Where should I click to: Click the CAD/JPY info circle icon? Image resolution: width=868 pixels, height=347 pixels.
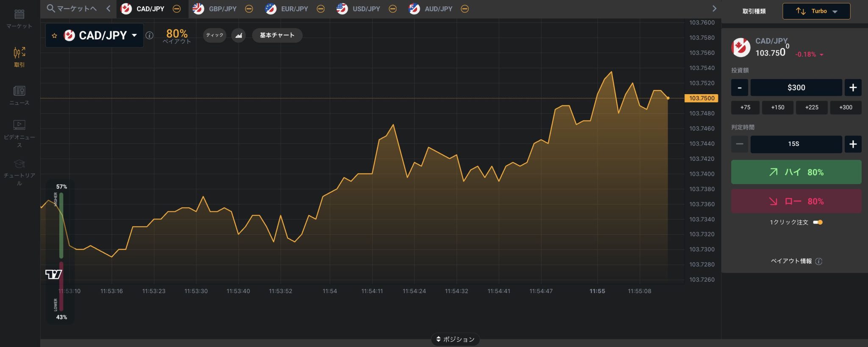[149, 36]
